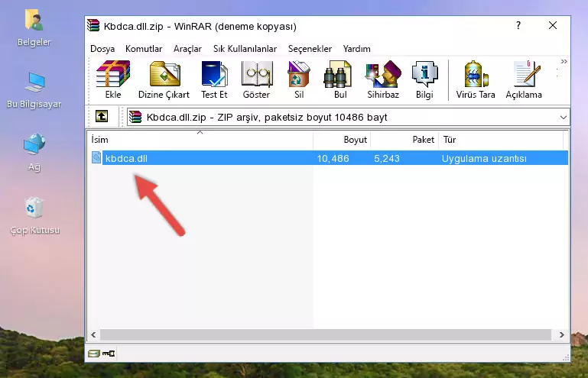Click the Uygulama uzantısı type cell
The image size is (588, 378).
(484, 159)
